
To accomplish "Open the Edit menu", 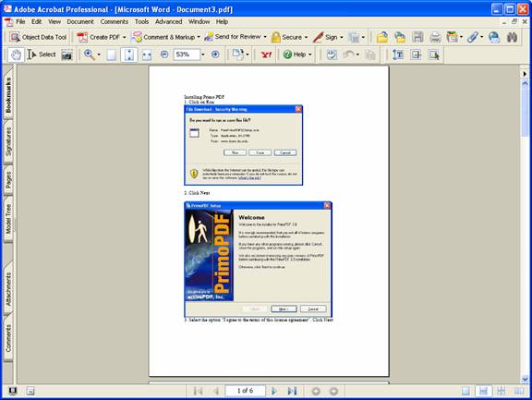I will point(36,22).
